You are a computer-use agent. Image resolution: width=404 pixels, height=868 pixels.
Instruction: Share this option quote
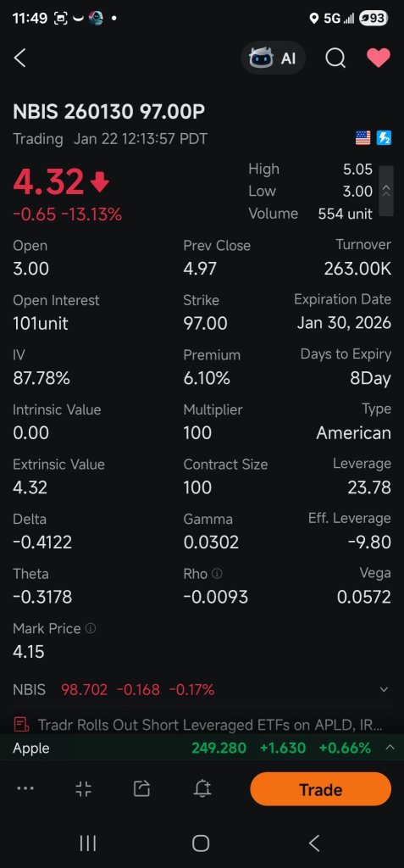click(141, 789)
